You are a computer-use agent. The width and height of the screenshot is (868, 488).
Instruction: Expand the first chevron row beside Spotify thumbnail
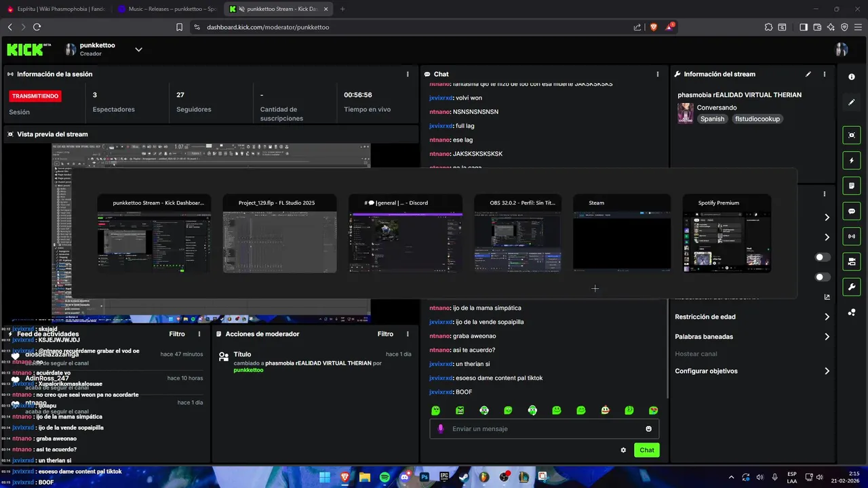[x=827, y=218]
